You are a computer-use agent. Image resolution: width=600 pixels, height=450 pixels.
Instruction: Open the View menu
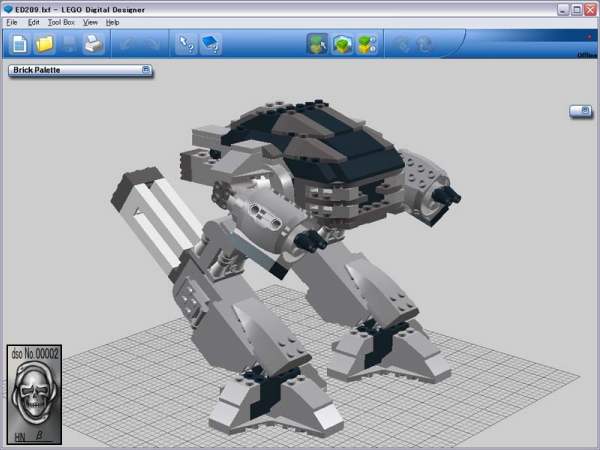[90, 22]
